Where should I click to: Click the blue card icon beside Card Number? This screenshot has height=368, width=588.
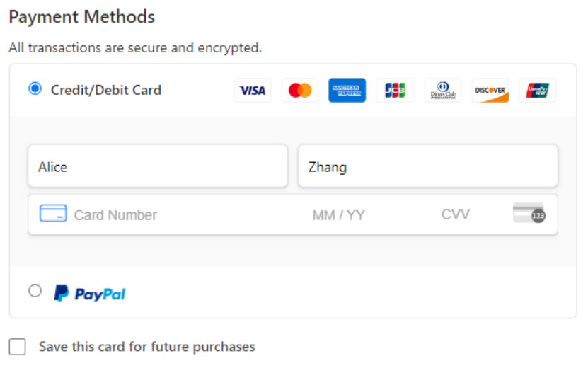(53, 213)
